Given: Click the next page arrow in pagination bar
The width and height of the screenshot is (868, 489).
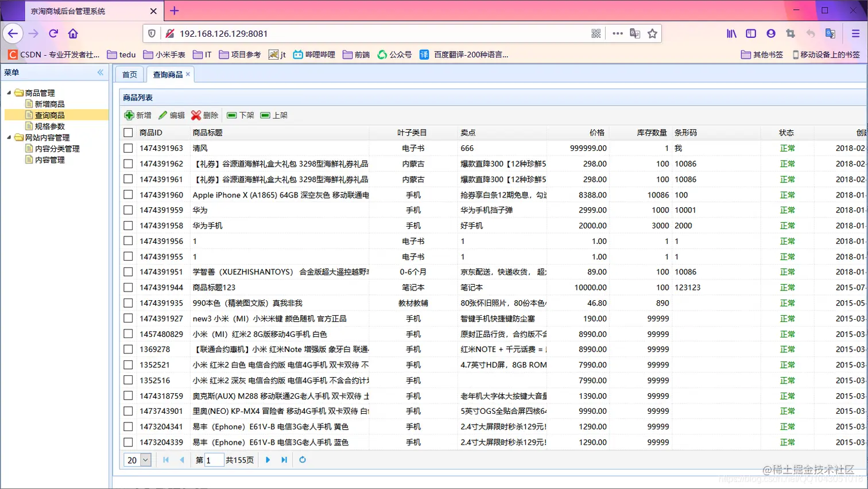Looking at the screenshot, I should [x=268, y=459].
